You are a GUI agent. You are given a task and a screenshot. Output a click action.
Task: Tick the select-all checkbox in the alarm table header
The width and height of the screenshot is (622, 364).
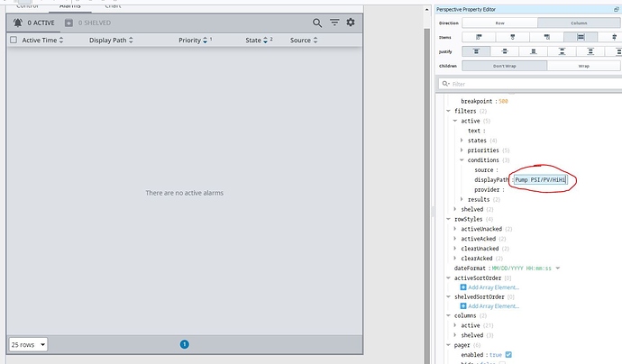click(x=14, y=40)
